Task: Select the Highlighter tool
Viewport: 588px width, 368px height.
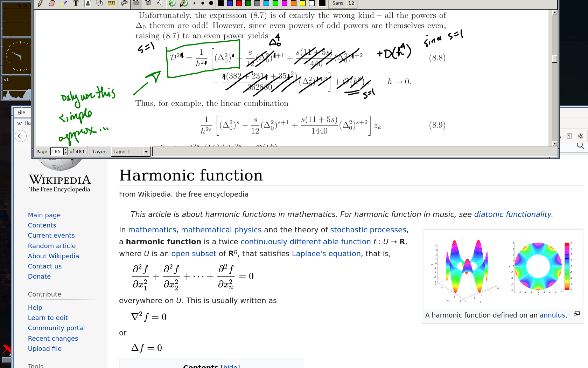Action: pyautogui.click(x=64, y=4)
